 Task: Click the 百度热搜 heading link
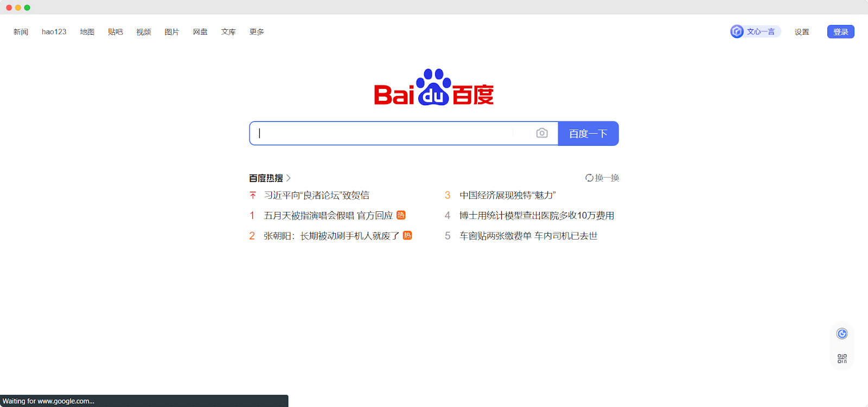(266, 178)
